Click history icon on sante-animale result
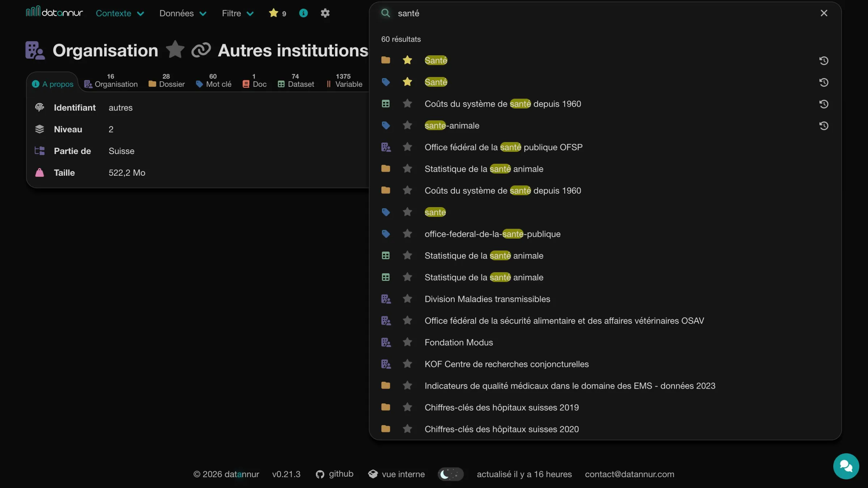 pos(824,126)
